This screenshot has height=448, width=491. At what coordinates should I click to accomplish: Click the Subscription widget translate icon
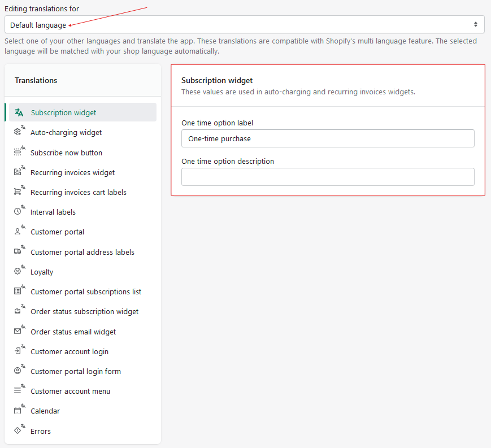click(x=19, y=112)
